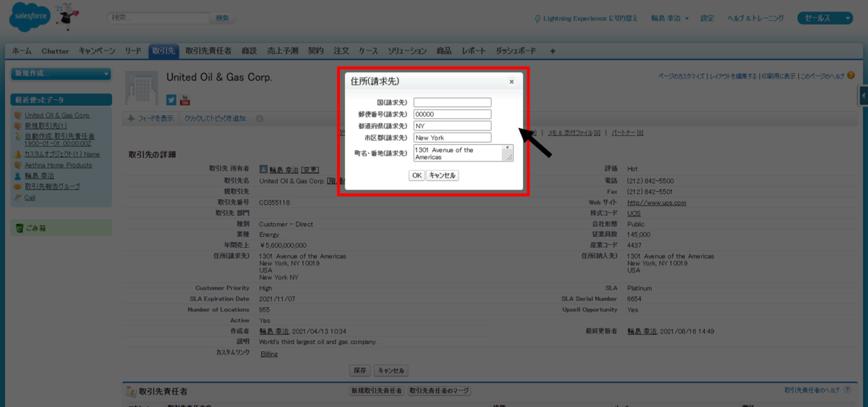
Task: Click the 国(請求先) input field
Action: 452,102
